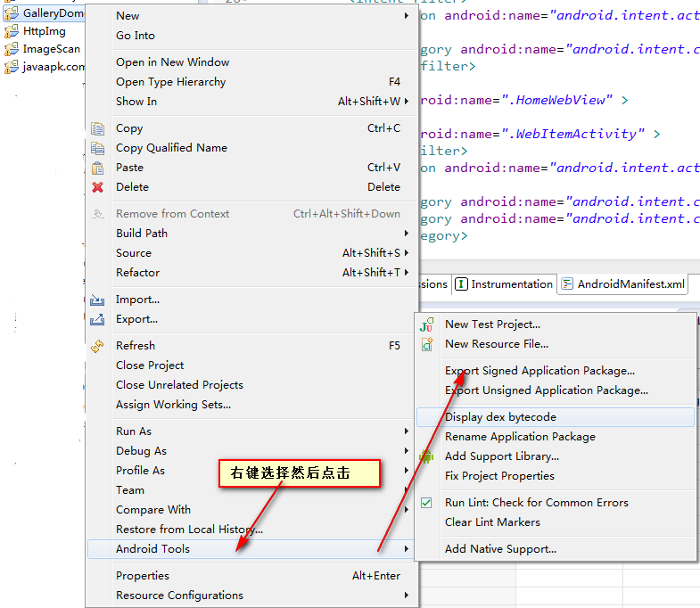
Task: Click the Refresh icon
Action: tap(98, 346)
